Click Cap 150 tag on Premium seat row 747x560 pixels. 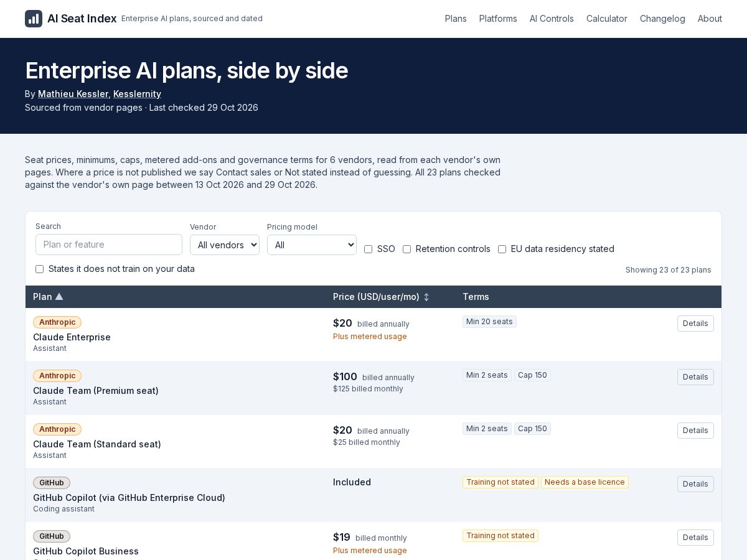(532, 375)
